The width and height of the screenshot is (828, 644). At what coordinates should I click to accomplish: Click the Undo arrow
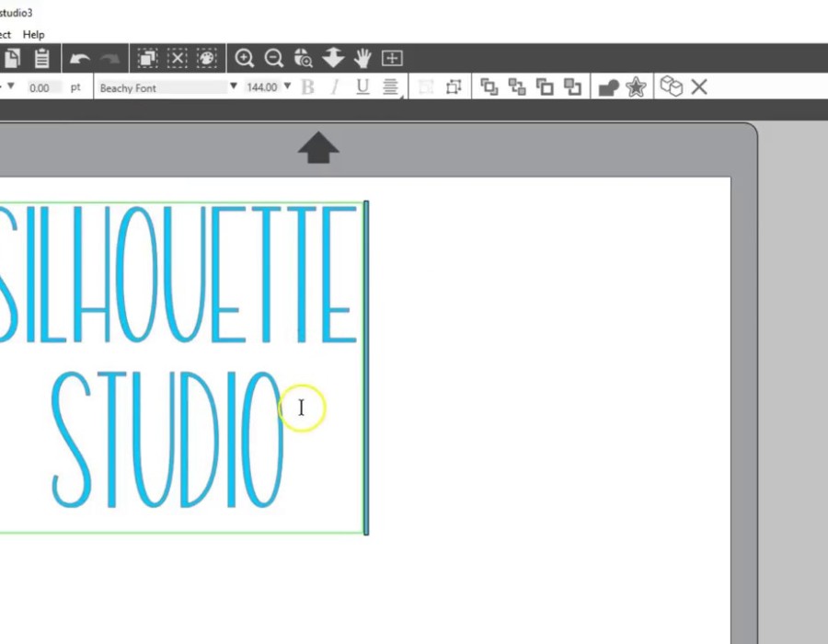80,58
